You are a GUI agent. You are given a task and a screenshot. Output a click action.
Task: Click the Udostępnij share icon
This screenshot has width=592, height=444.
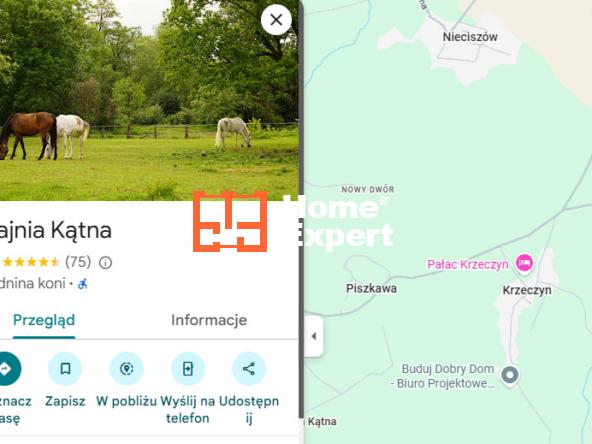point(249,368)
